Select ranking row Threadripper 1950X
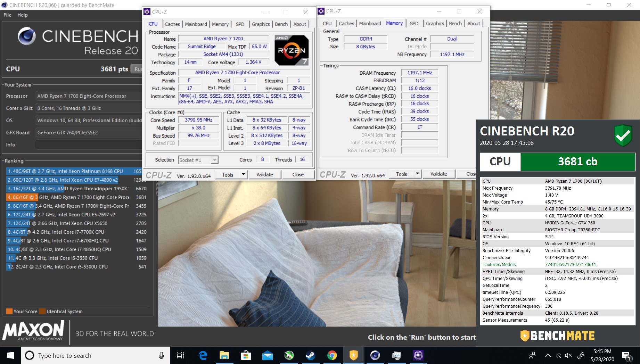Viewport: 640px width, 364px height. [76, 189]
